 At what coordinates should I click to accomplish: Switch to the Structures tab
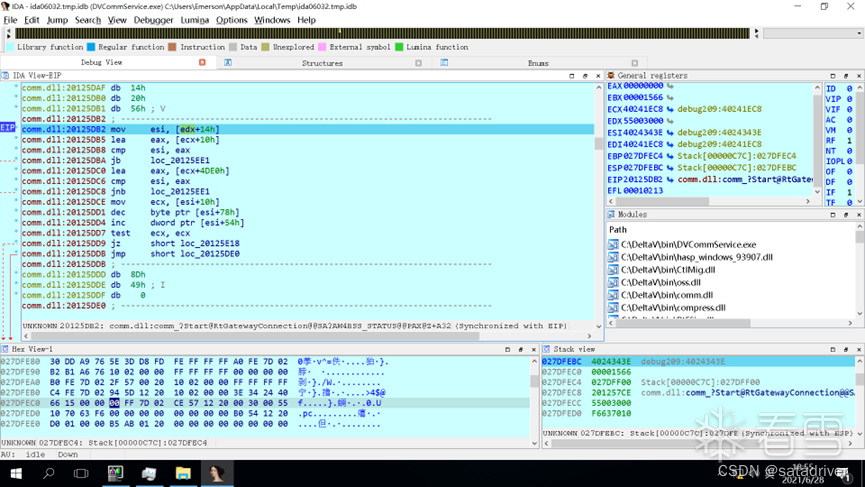point(322,63)
